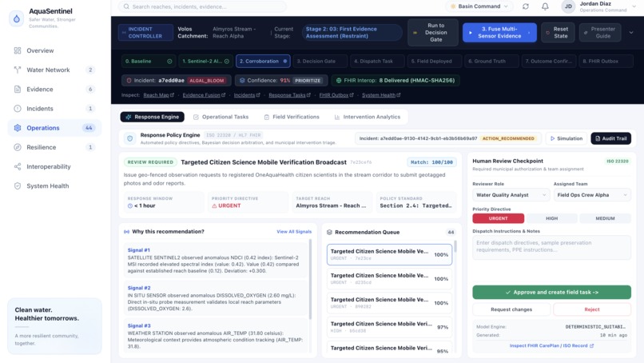Select the d235cd recommendation queue item
This screenshot has height=363, width=644.
[389, 279]
